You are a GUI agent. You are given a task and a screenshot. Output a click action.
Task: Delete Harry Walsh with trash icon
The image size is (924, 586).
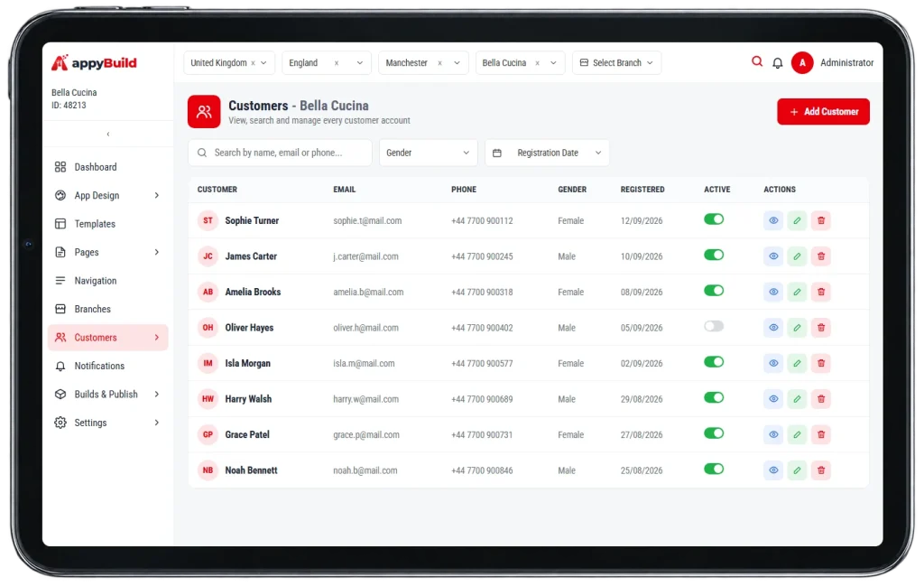coord(821,399)
